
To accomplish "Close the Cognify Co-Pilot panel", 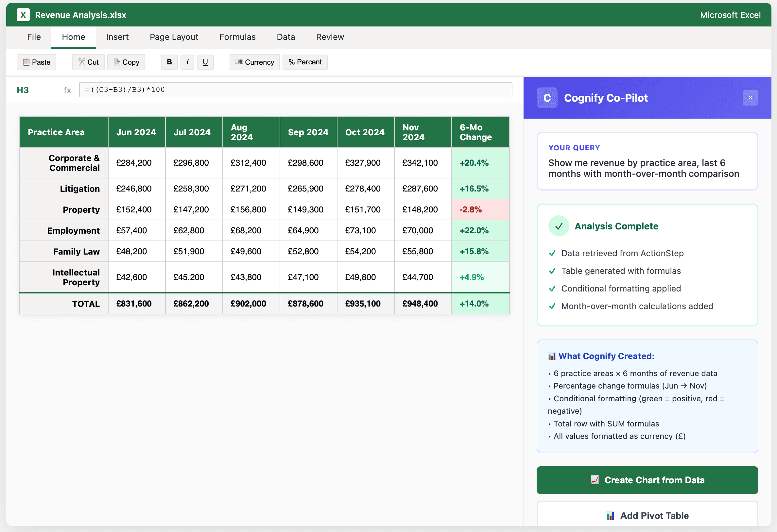I will pos(751,98).
